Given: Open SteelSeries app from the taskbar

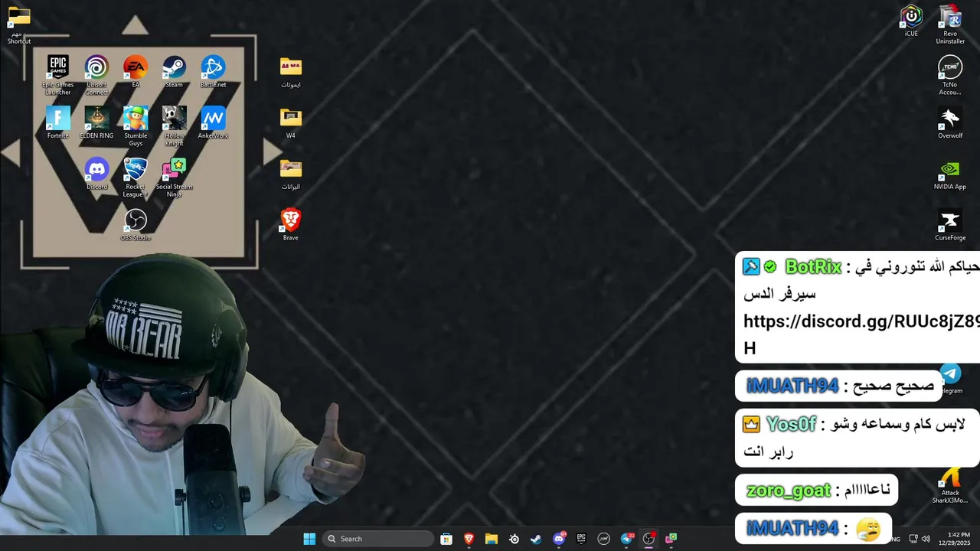Looking at the screenshot, I should [514, 539].
